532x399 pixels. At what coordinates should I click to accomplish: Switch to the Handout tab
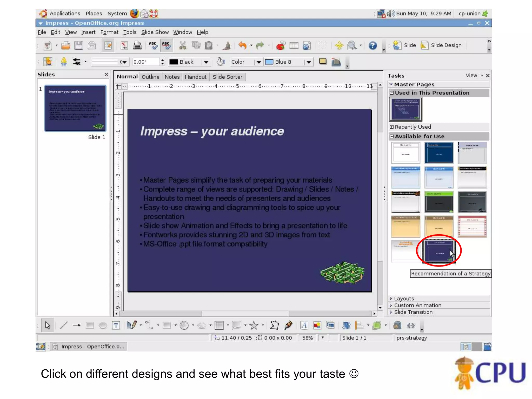pos(196,77)
